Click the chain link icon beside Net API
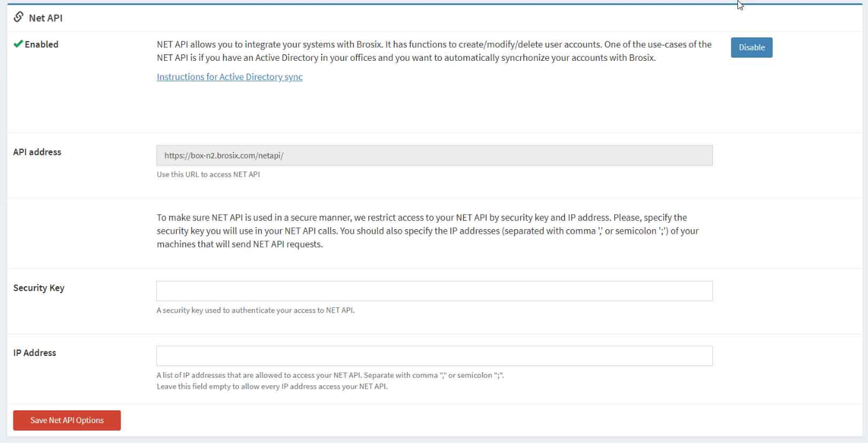 tap(19, 17)
